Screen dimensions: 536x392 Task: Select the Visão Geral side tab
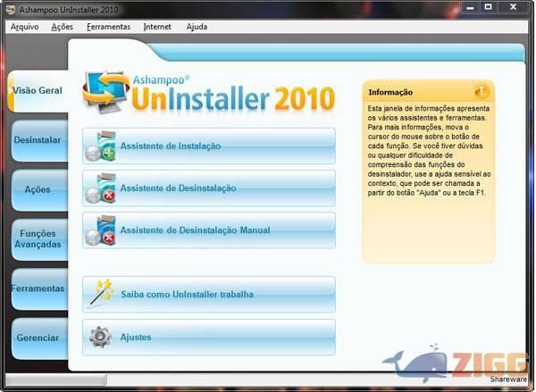point(38,91)
